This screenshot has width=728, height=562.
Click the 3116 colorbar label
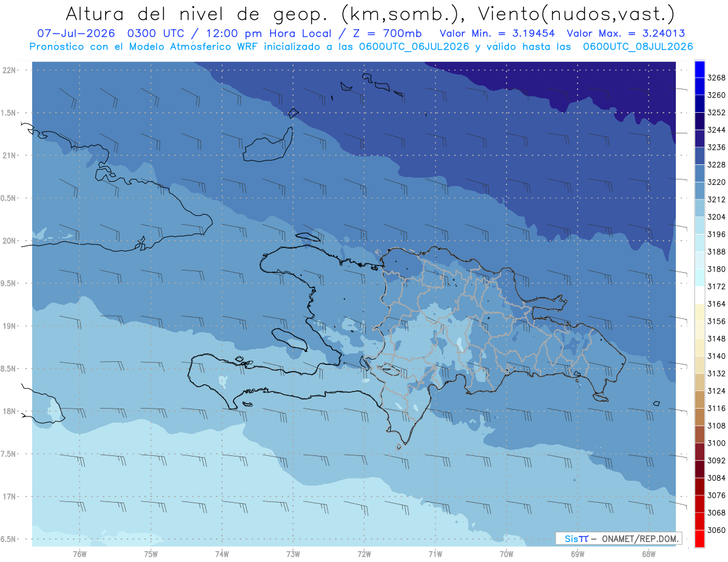(716, 408)
